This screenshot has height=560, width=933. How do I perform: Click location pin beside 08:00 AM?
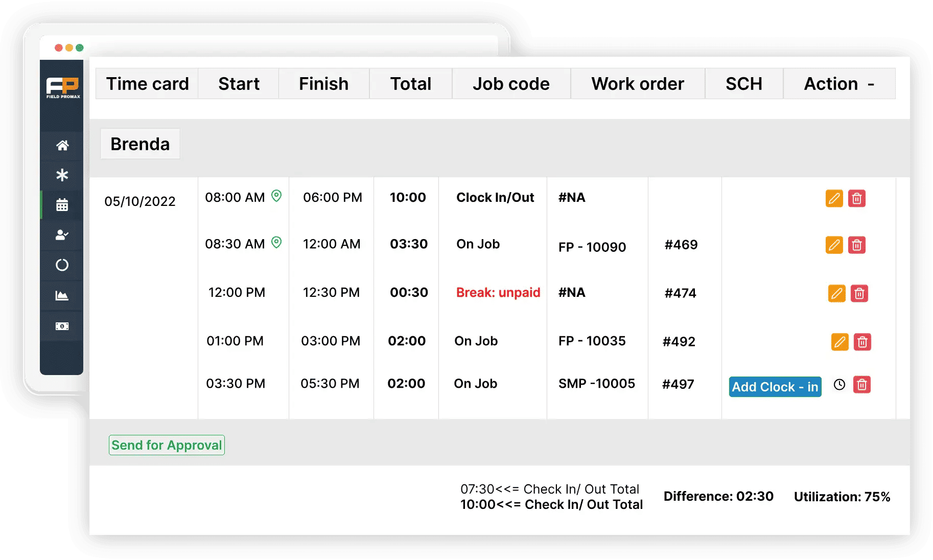tap(276, 196)
